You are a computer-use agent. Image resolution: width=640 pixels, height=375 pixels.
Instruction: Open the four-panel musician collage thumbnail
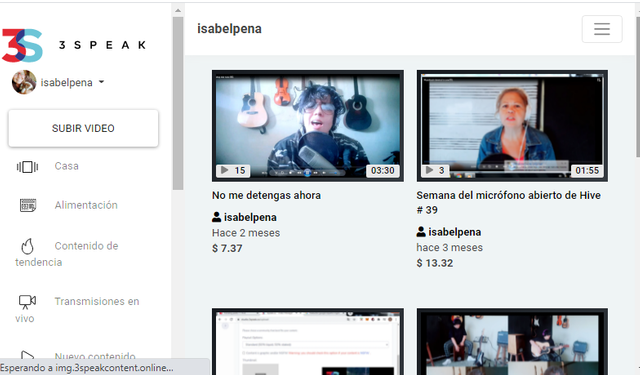pos(512,342)
